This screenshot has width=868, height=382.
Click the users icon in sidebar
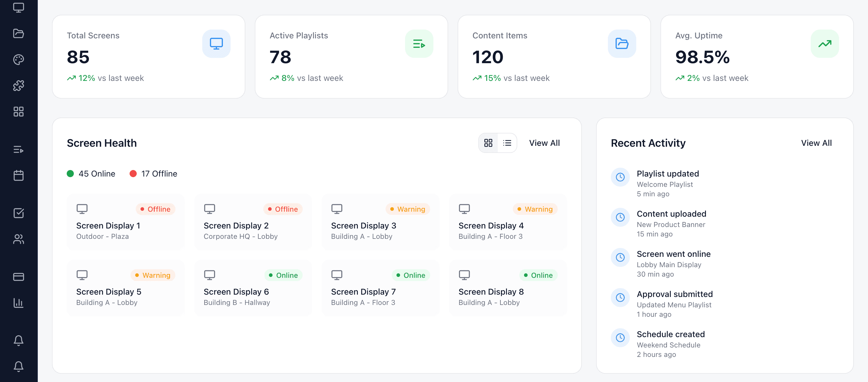pyautogui.click(x=19, y=239)
